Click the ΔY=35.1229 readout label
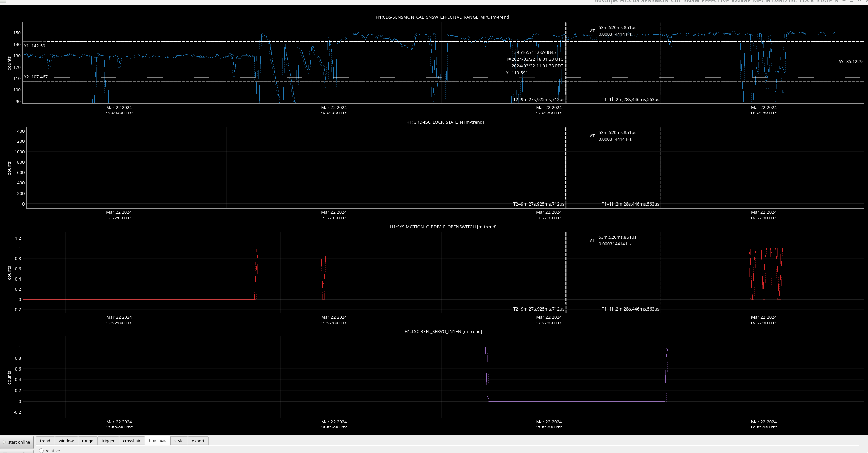Viewport: 868px width, 453px height. point(850,62)
